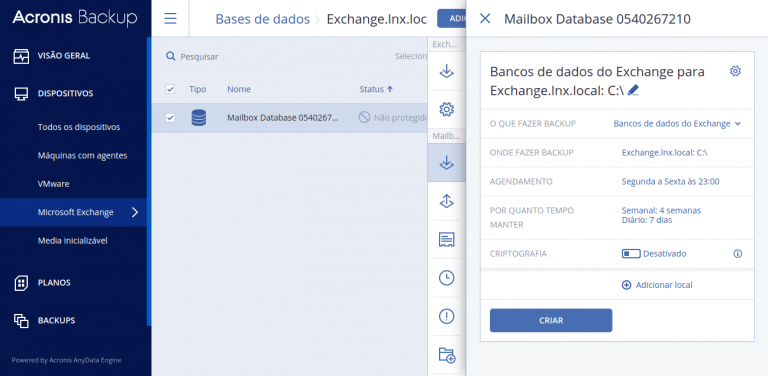
Task: Click Adicionar local link
Action: point(664,285)
